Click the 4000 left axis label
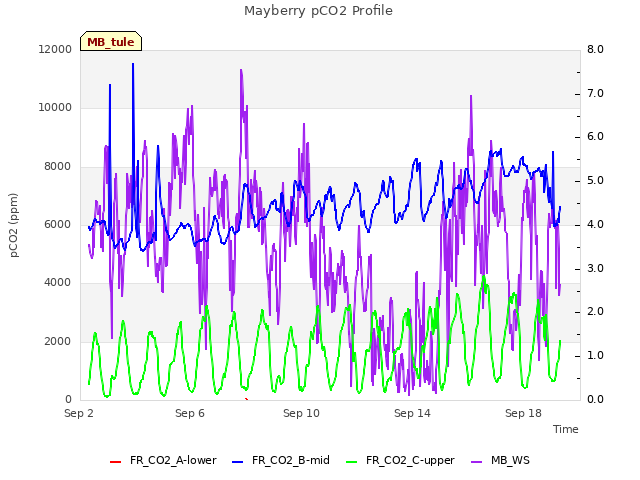This screenshot has width=640, height=480. [x=58, y=282]
